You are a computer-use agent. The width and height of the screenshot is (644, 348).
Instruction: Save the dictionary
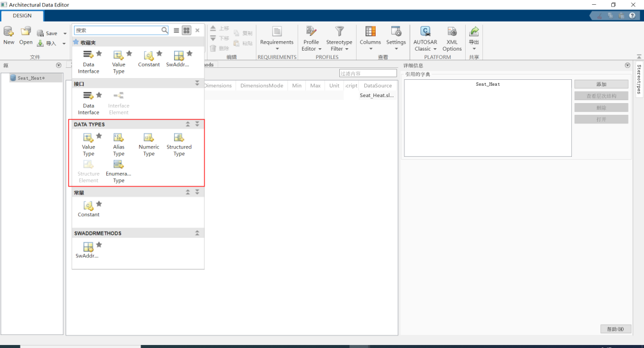click(x=47, y=33)
